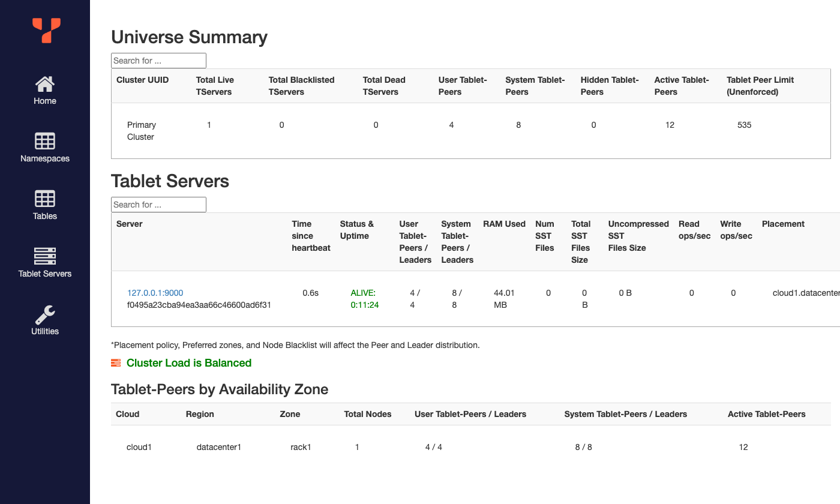
Task: Click the RAM Used column header
Action: 504,224
